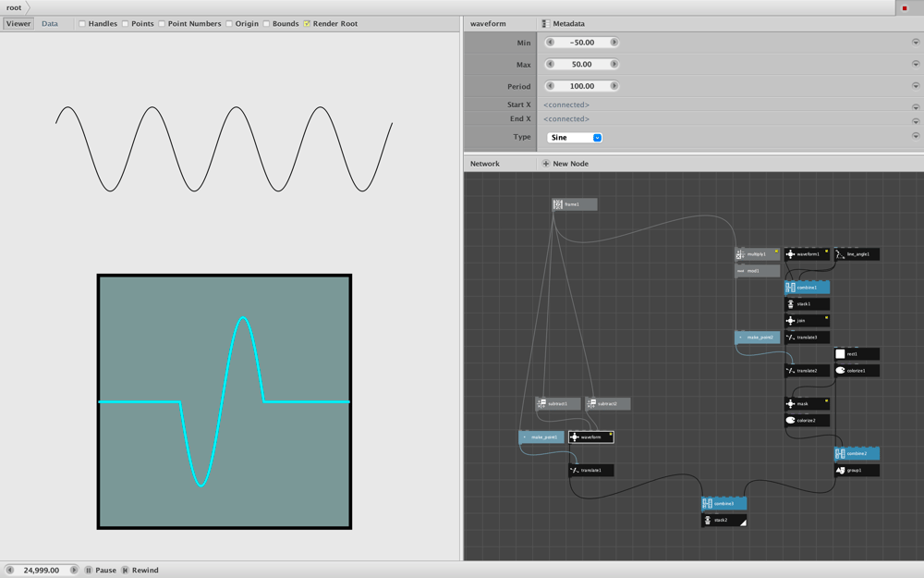Select the group1 node
This screenshot has width=924, height=578.
coord(857,470)
